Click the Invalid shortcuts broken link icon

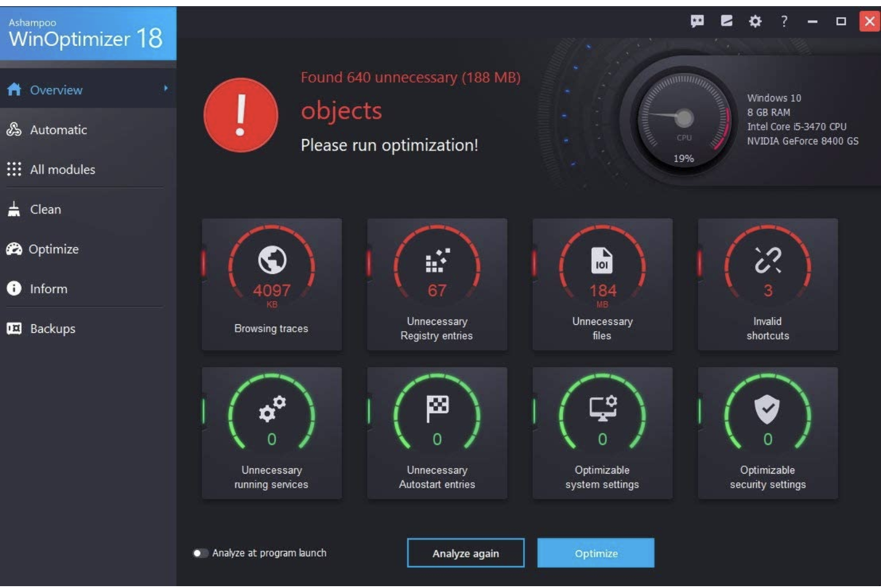tap(768, 260)
